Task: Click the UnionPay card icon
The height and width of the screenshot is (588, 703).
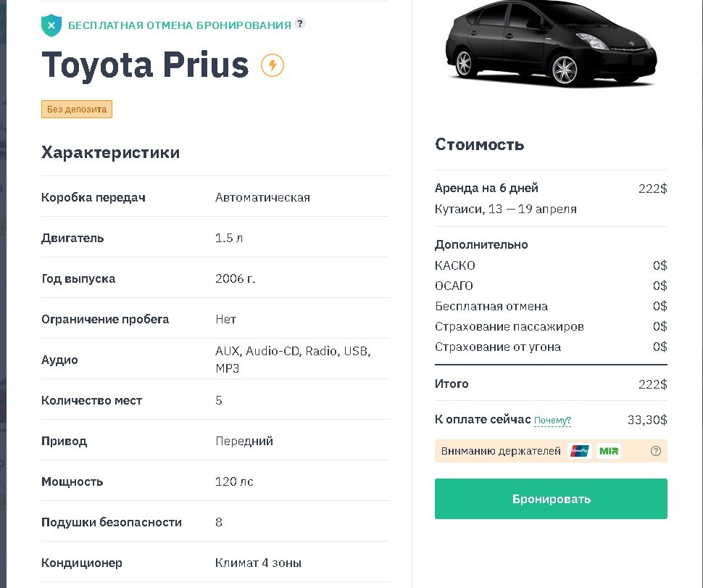Action: [x=580, y=451]
